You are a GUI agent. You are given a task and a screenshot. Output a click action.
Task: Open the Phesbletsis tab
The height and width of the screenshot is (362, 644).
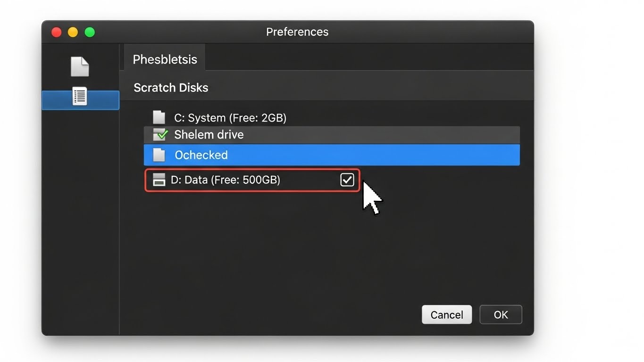pyautogui.click(x=165, y=59)
